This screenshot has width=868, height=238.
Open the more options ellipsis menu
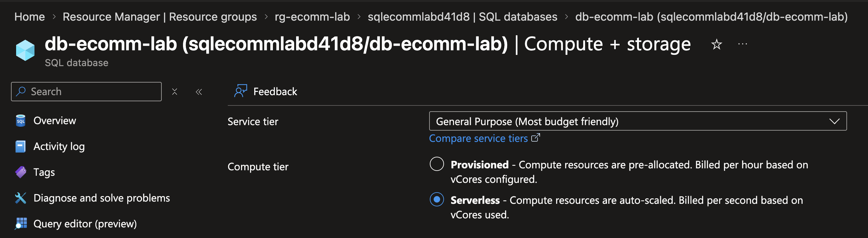pos(742,44)
